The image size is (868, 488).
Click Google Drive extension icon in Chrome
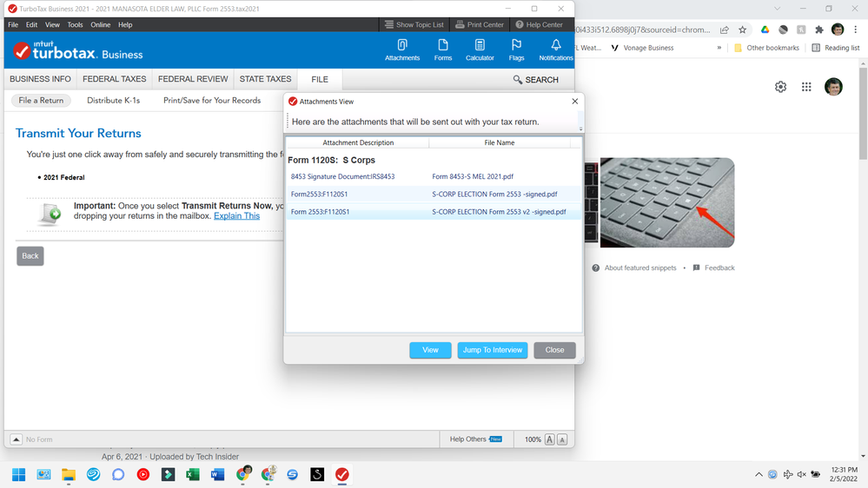click(765, 30)
